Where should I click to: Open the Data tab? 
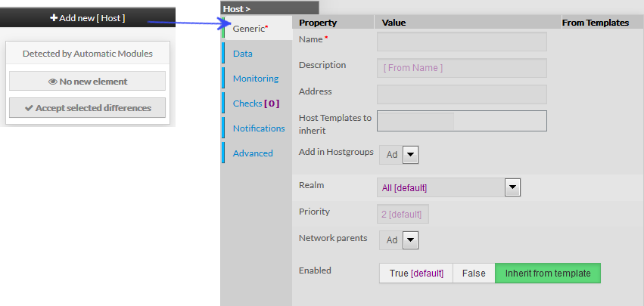pyautogui.click(x=243, y=54)
